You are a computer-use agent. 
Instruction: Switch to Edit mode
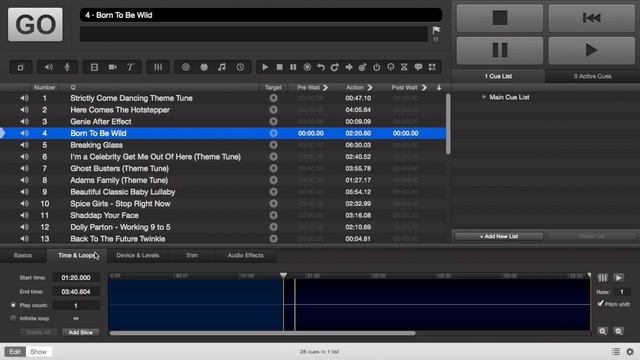point(15,351)
